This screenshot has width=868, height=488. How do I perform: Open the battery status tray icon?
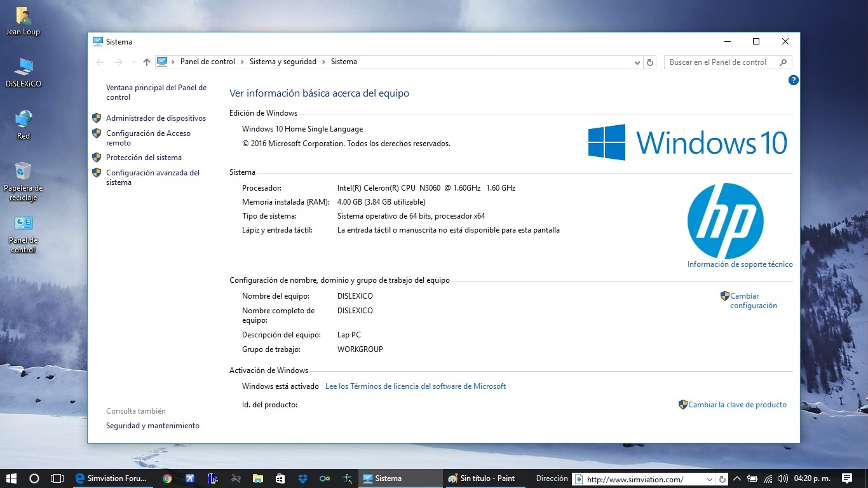coord(752,478)
